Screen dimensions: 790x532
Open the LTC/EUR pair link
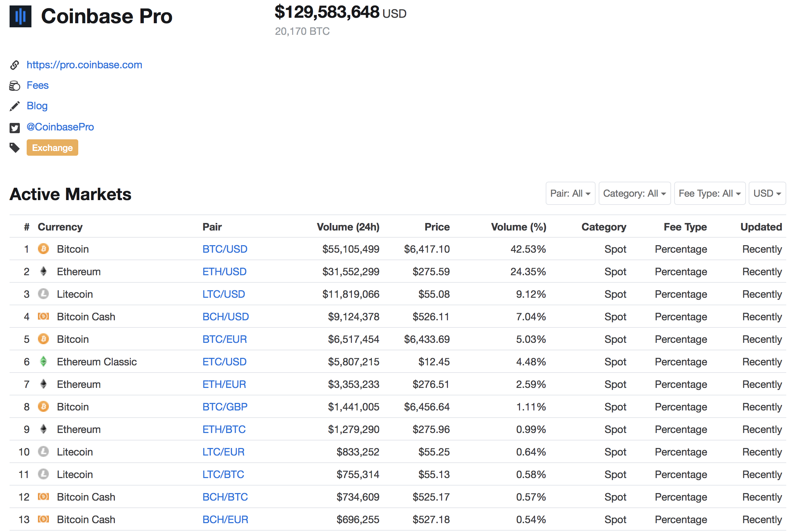(223, 452)
